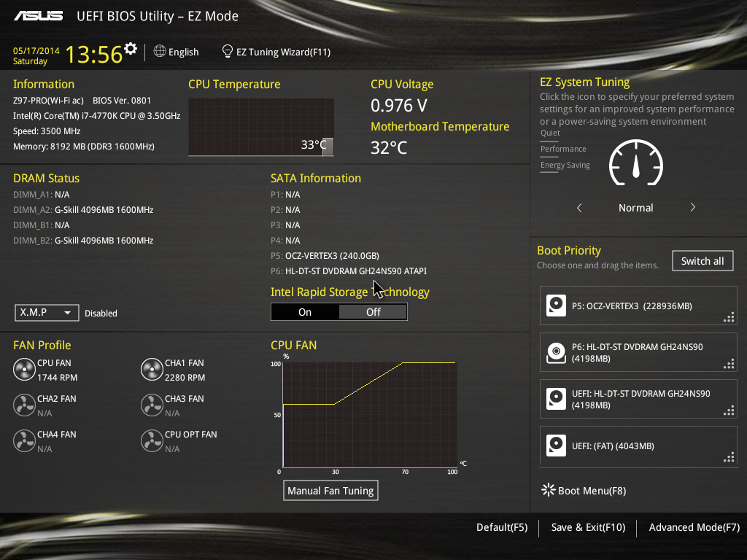Select the Quiet tuning level

pos(550,133)
